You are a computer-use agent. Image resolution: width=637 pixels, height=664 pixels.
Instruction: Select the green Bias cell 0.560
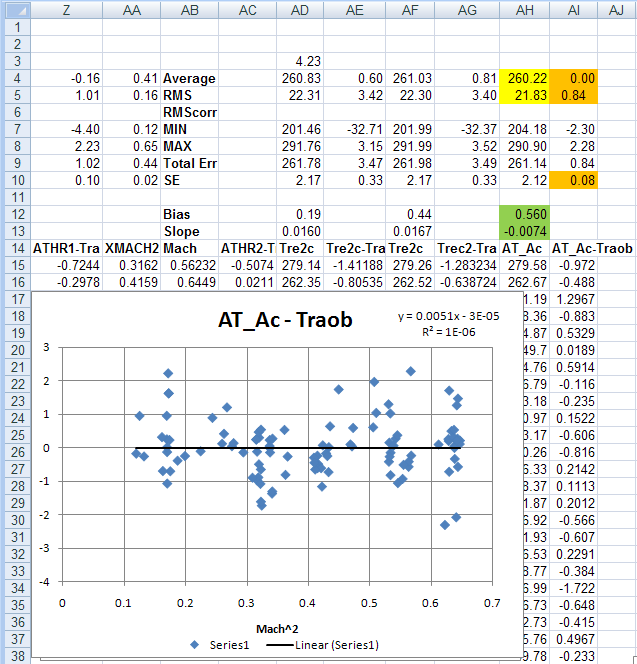522,213
